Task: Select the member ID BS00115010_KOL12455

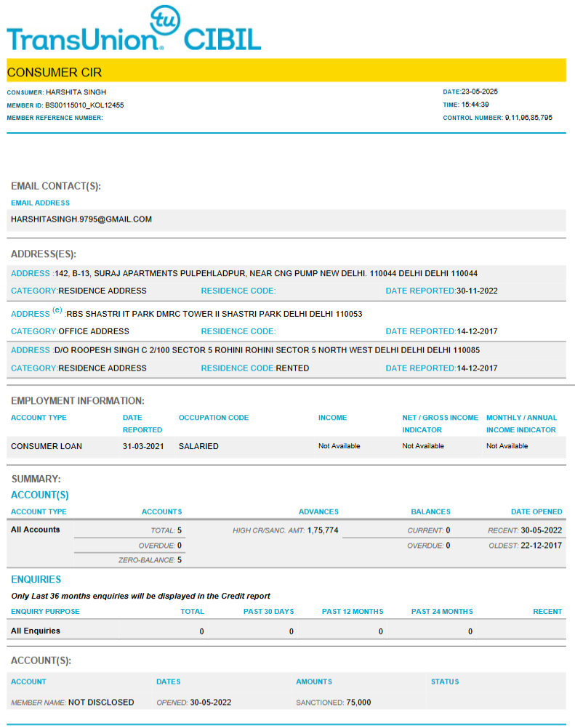Action: coord(84,105)
